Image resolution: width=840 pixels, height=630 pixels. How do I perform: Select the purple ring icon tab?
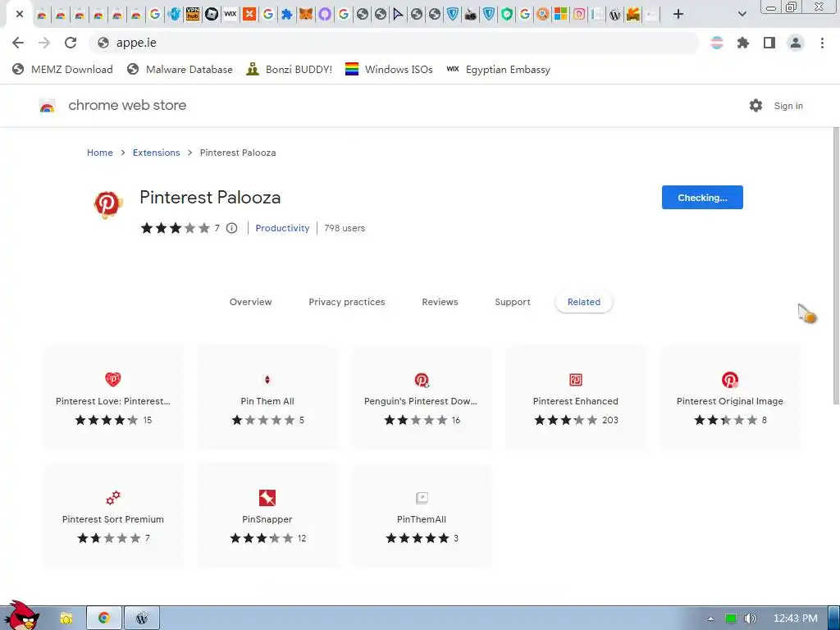point(325,15)
